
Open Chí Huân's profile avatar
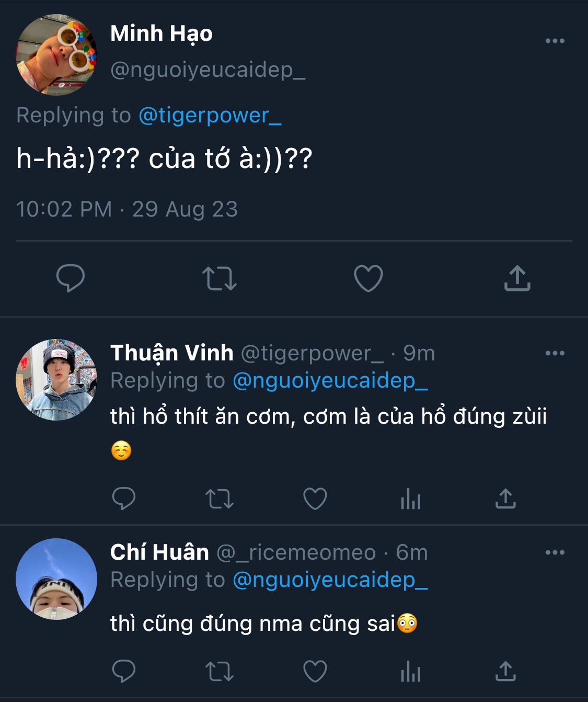(x=56, y=579)
